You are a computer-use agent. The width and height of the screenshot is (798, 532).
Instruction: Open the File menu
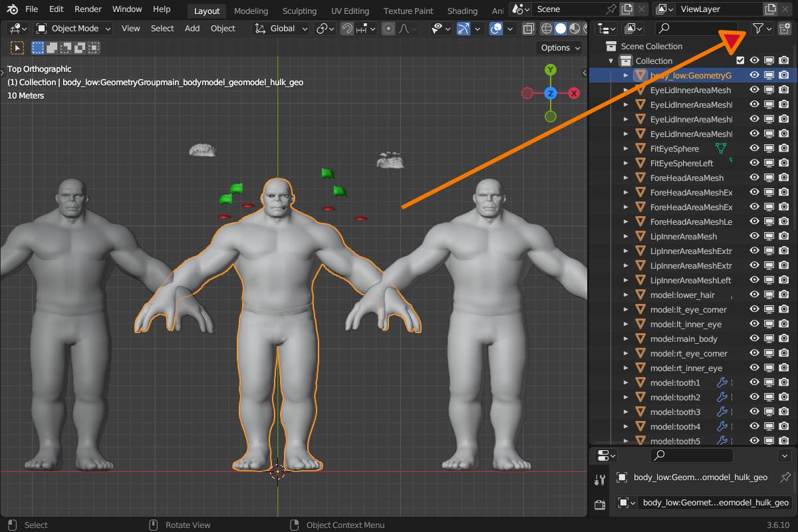(31, 9)
